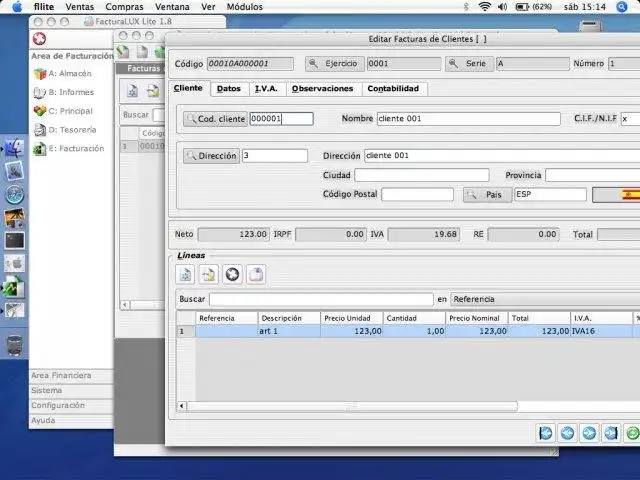Image resolution: width=640 pixels, height=480 pixels.
Task: Click the Descripción column header
Action: tap(289, 318)
